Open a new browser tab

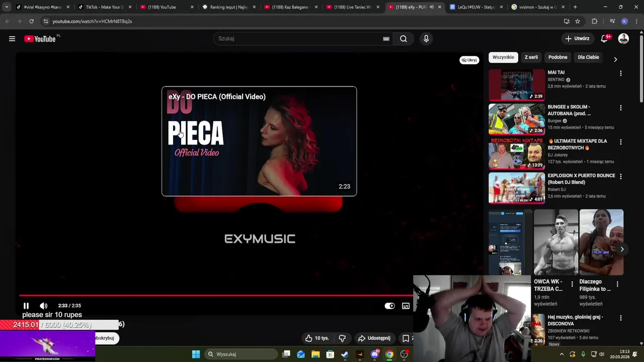click(575, 7)
